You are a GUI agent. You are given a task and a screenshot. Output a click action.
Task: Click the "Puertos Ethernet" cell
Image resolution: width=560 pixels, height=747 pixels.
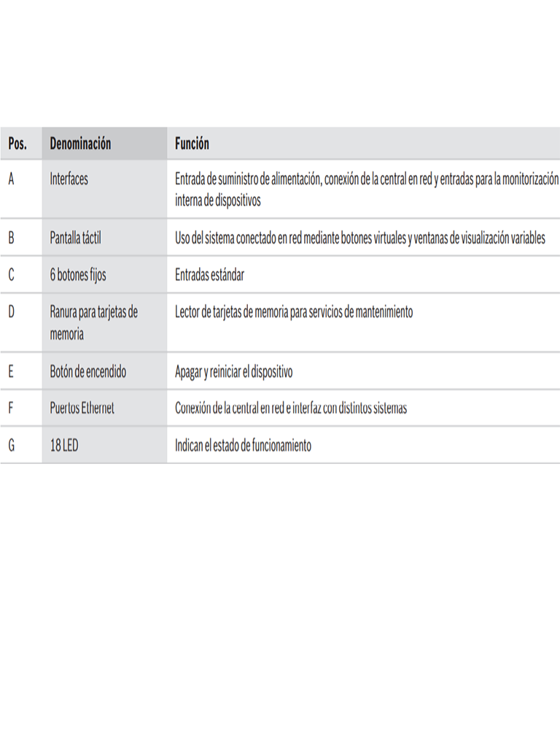[82, 408]
